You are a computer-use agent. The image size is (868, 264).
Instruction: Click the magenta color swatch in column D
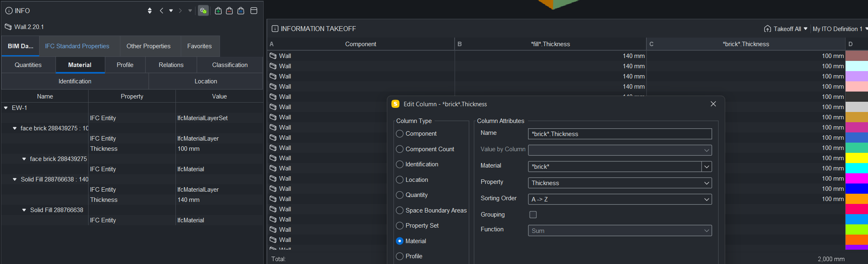pyautogui.click(x=857, y=179)
